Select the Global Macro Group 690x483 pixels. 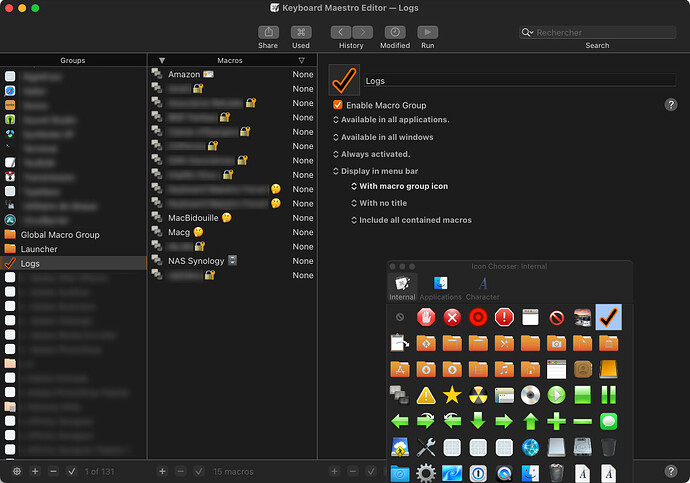pyautogui.click(x=73, y=235)
